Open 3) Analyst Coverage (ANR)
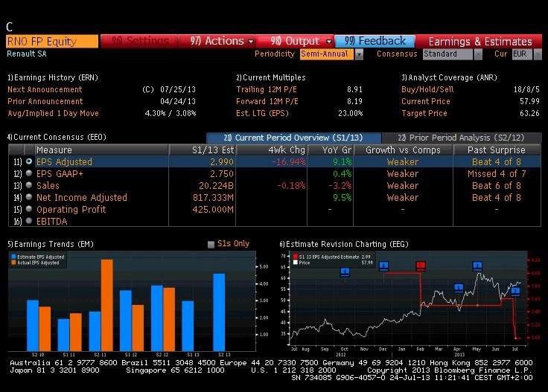 (449, 77)
